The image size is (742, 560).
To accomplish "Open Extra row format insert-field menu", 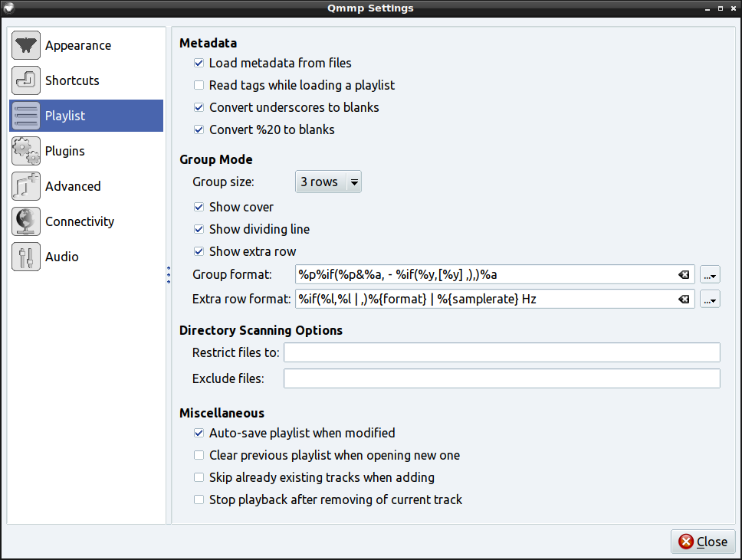I will coord(710,300).
